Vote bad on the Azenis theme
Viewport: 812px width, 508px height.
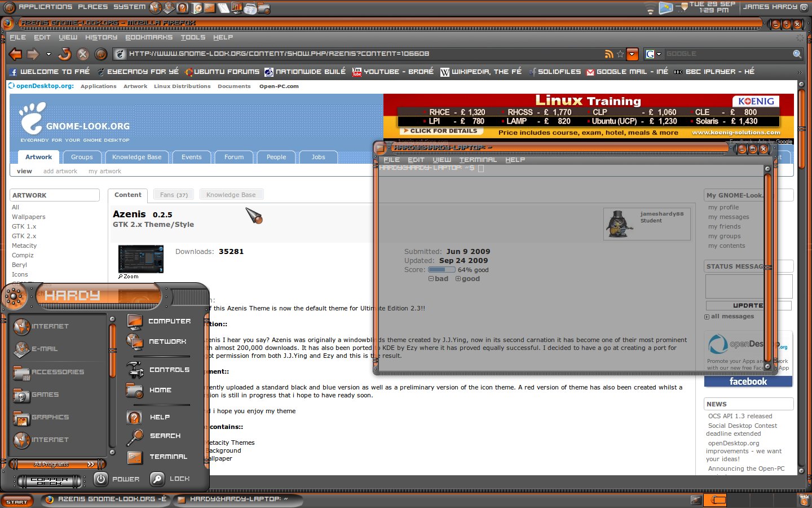click(439, 279)
